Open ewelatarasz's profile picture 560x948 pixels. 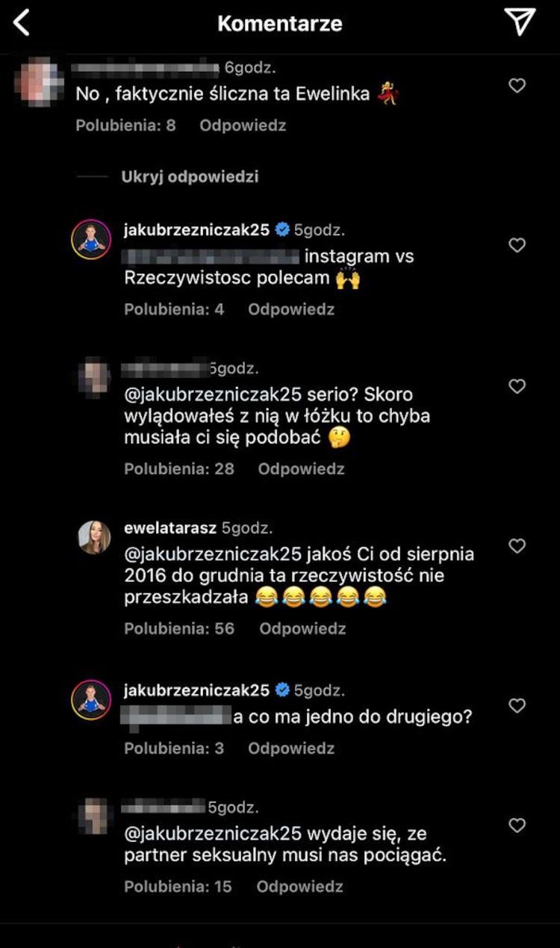pos(95,538)
